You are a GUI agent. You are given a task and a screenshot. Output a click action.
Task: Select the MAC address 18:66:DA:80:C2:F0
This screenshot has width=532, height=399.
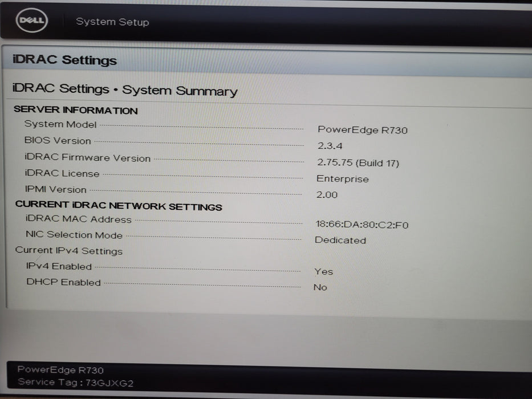(x=362, y=225)
